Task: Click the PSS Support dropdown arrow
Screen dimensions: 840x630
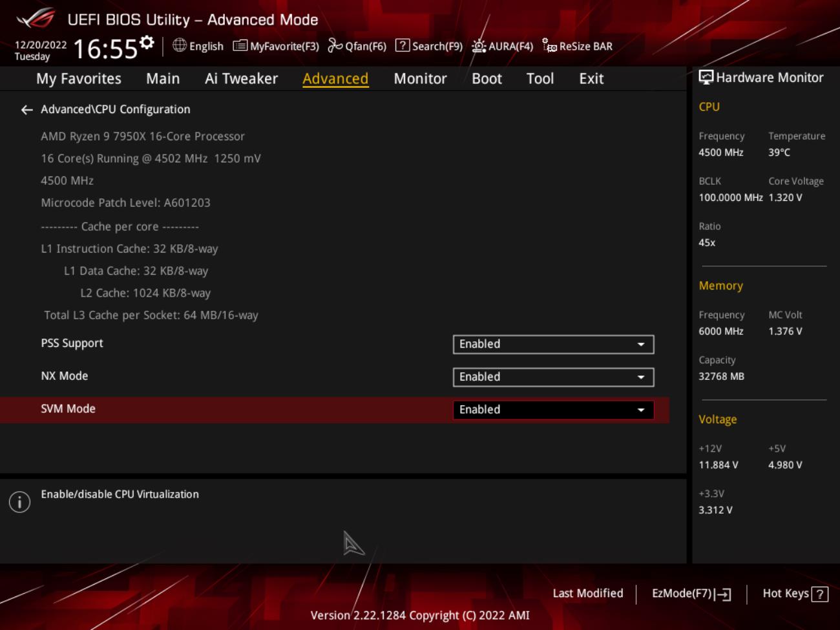Action: tap(641, 344)
